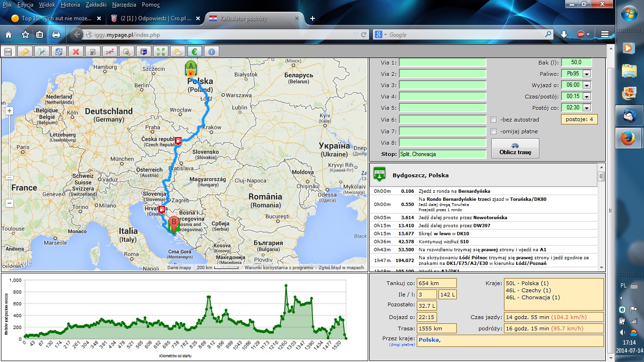Enable the "bez autostrad" checkbox
The width and height of the screenshot is (644, 362).
(494, 120)
